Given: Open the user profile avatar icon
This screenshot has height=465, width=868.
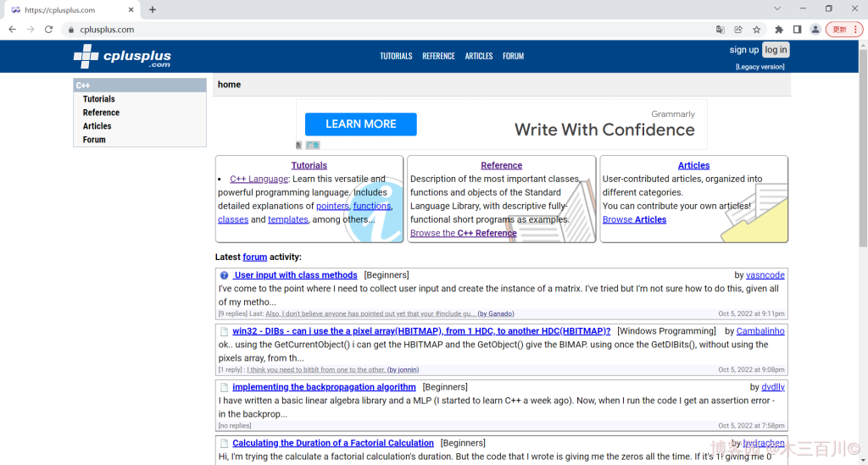Looking at the screenshot, I should point(815,30).
